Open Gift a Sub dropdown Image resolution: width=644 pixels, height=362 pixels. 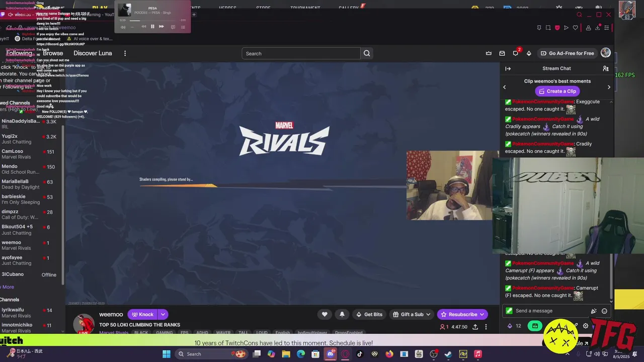[412, 314]
